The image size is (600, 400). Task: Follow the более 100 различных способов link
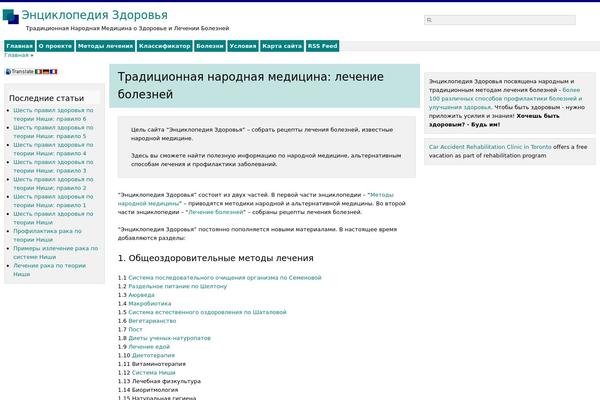pyautogui.click(x=505, y=98)
